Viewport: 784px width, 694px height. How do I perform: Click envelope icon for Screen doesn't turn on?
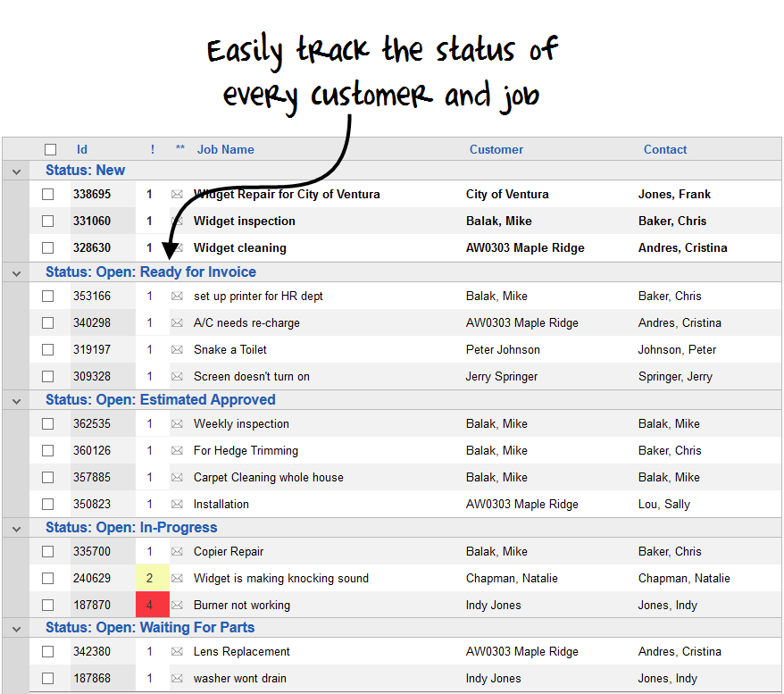tap(177, 377)
